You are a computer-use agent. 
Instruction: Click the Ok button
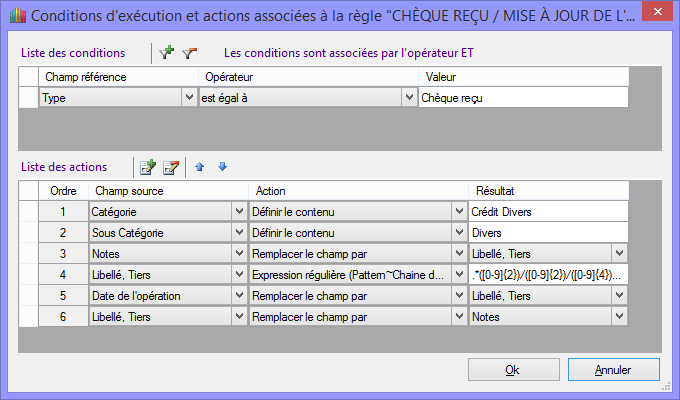(512, 370)
